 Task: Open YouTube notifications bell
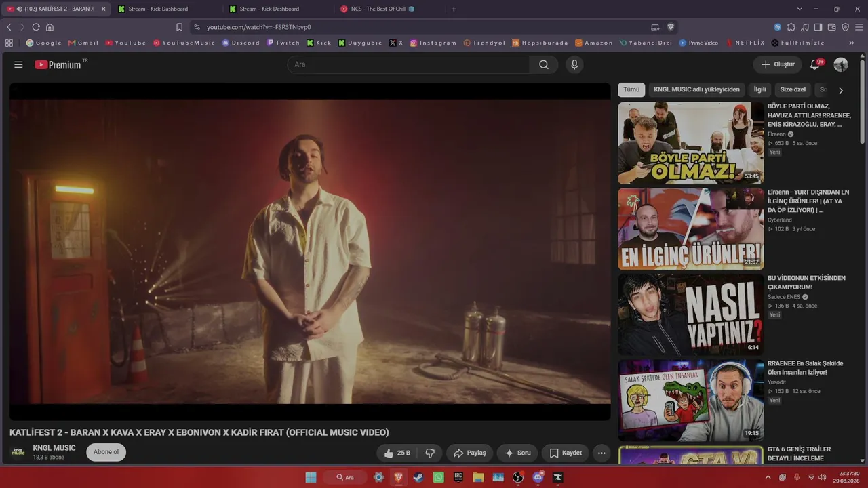point(815,64)
